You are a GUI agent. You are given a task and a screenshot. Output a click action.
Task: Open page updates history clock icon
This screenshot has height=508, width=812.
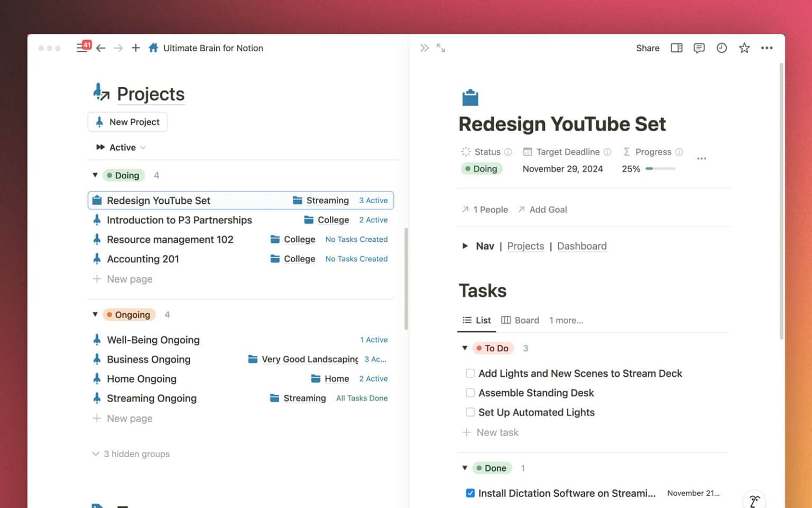coord(722,48)
